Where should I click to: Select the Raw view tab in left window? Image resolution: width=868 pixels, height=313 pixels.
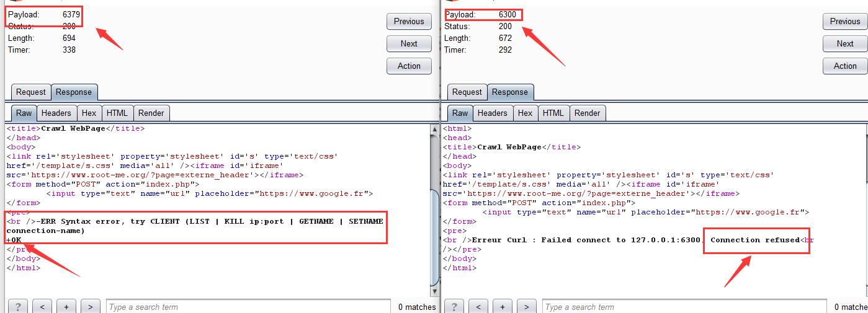24,113
